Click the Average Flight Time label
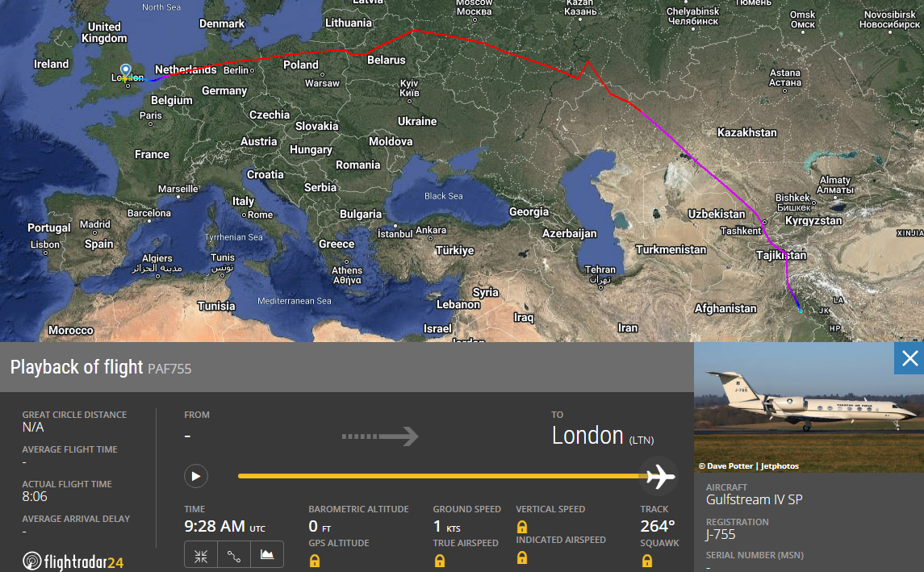Screen dimensions: 924x572 (x=69, y=449)
